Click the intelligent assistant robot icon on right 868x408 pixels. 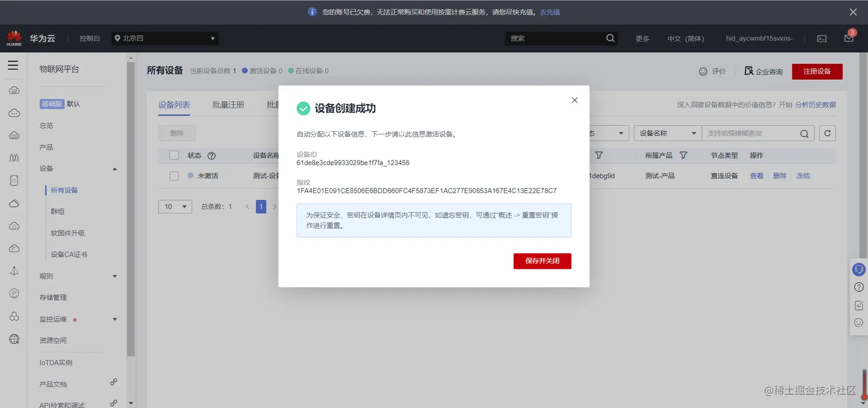tap(858, 269)
